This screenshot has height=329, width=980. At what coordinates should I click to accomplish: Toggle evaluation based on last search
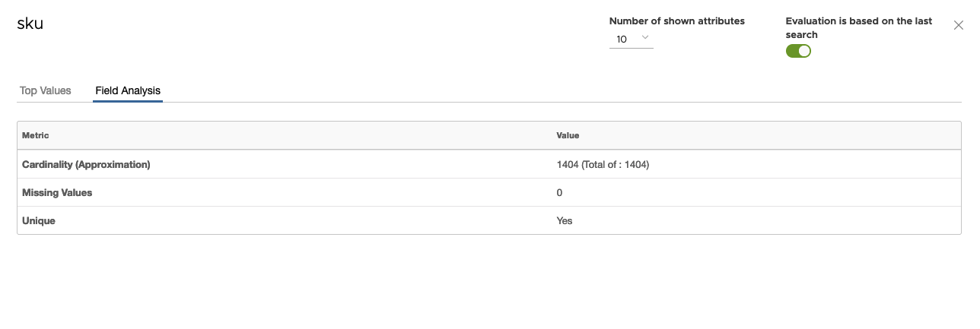798,51
